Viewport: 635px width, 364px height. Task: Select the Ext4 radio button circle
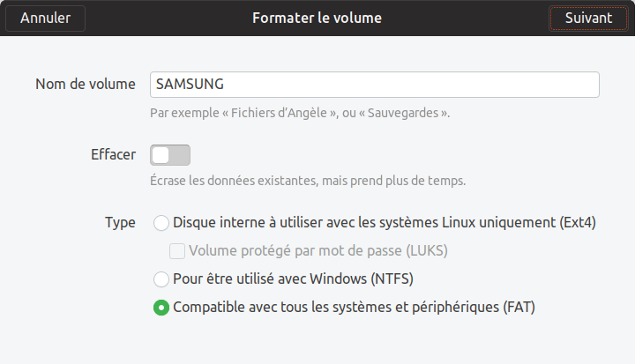click(161, 223)
